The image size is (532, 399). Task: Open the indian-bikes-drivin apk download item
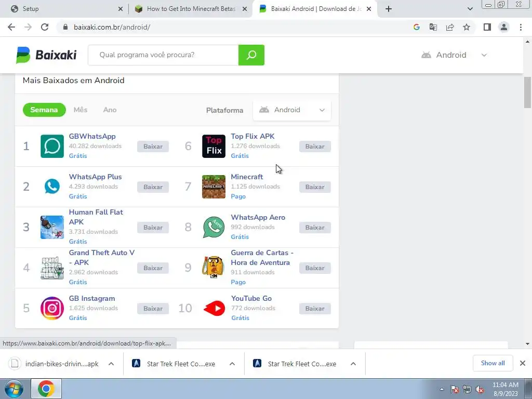(x=54, y=364)
